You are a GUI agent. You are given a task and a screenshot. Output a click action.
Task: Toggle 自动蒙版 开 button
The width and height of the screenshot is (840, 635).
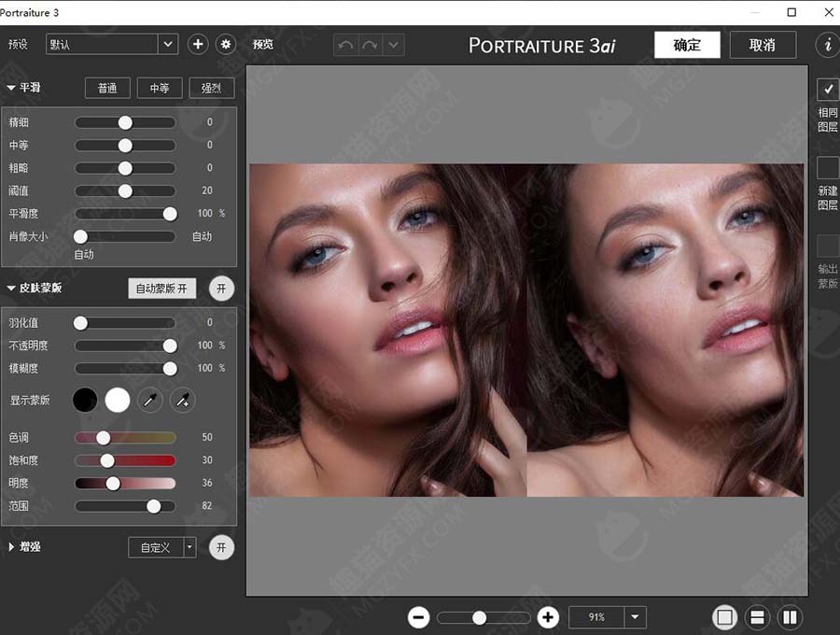pos(161,289)
